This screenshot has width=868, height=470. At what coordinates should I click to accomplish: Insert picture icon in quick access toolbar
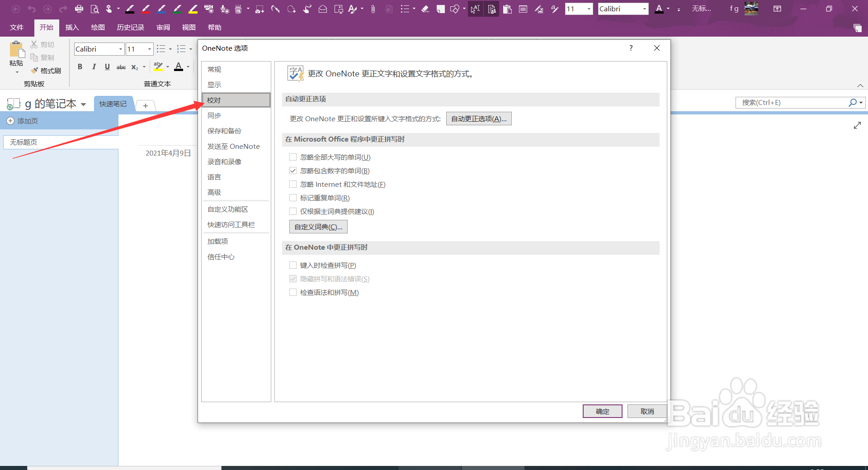click(539, 9)
